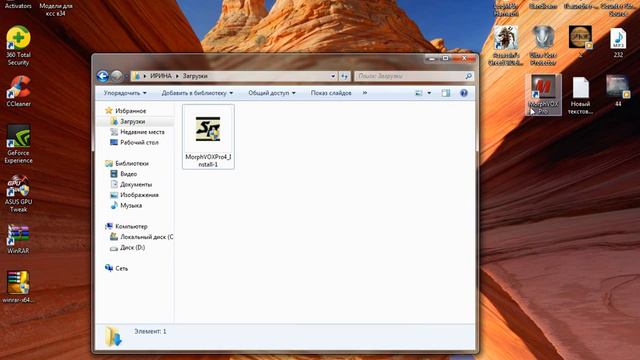
Task: Click Показ слайдов toolbar button
Action: pyautogui.click(x=331, y=93)
